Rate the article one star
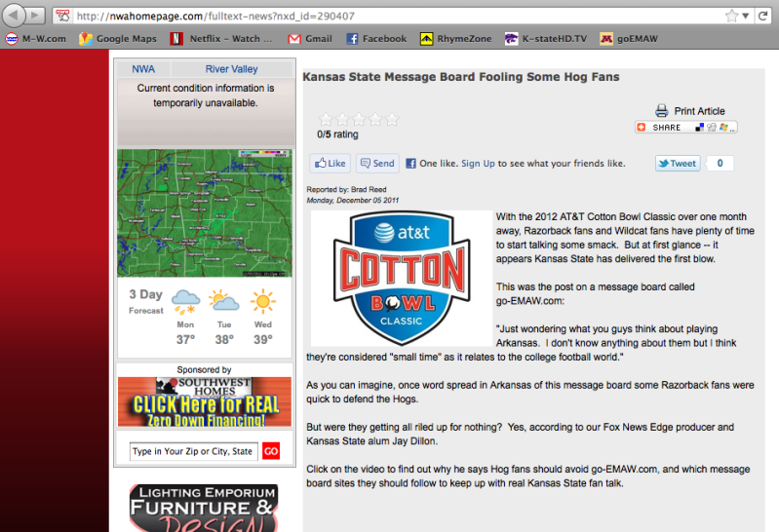Screen dimensions: 779x532 click(326, 119)
